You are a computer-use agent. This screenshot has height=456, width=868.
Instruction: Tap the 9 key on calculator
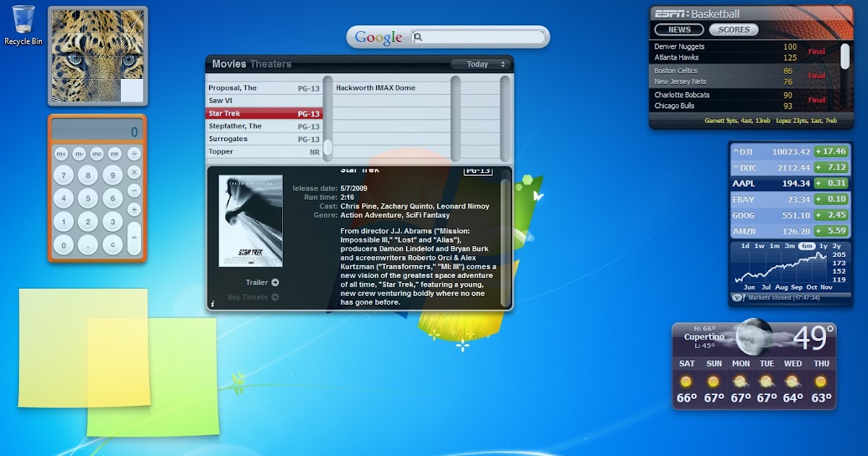111,175
